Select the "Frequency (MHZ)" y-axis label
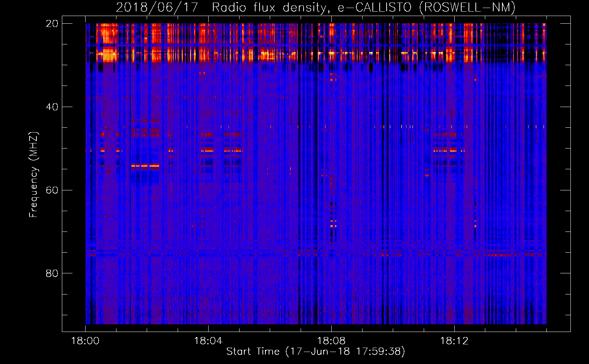589x364 pixels. 33,175
